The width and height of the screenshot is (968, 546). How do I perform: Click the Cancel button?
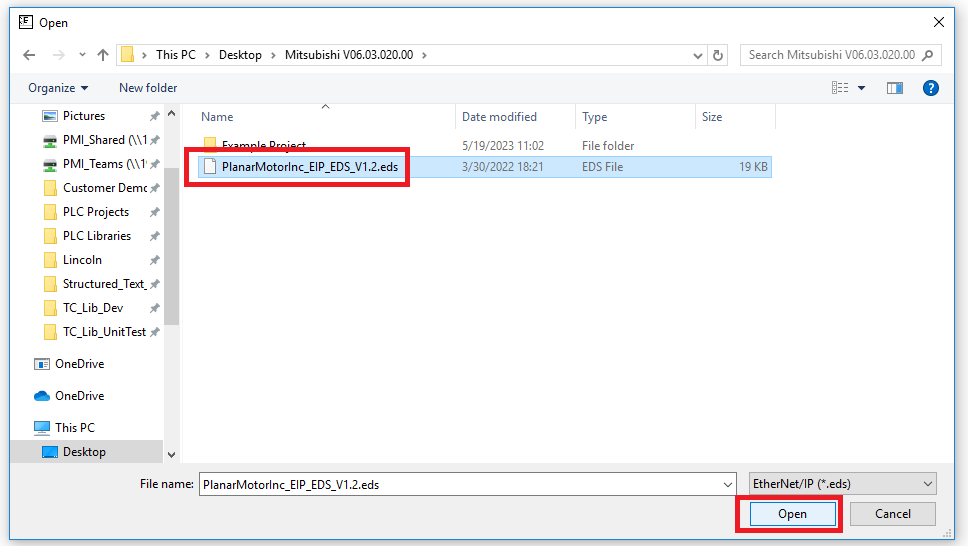(892, 514)
